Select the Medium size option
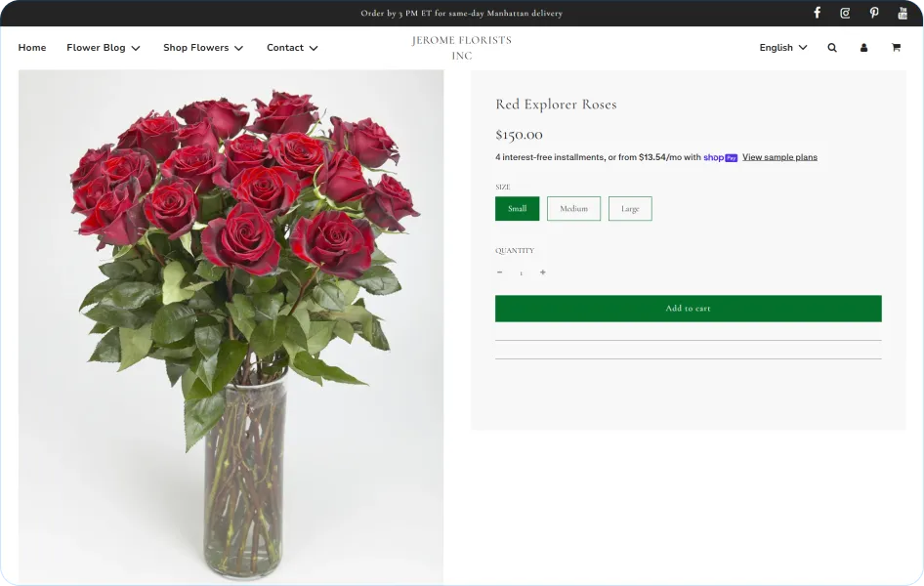This screenshot has width=924, height=586. [574, 208]
